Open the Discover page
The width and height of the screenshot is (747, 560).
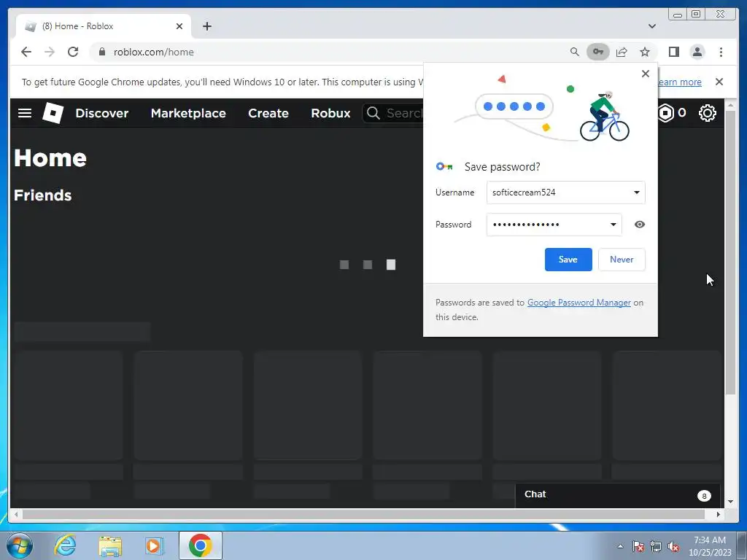[x=102, y=113]
